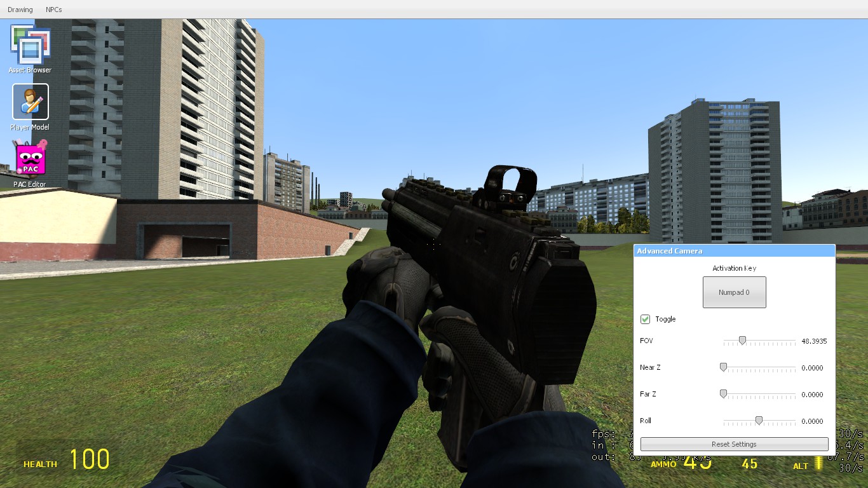Click the Activation Key label

[734, 268]
